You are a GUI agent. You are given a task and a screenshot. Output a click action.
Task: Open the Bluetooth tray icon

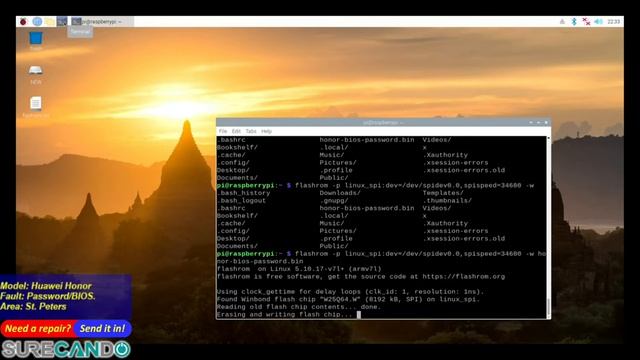pos(574,22)
